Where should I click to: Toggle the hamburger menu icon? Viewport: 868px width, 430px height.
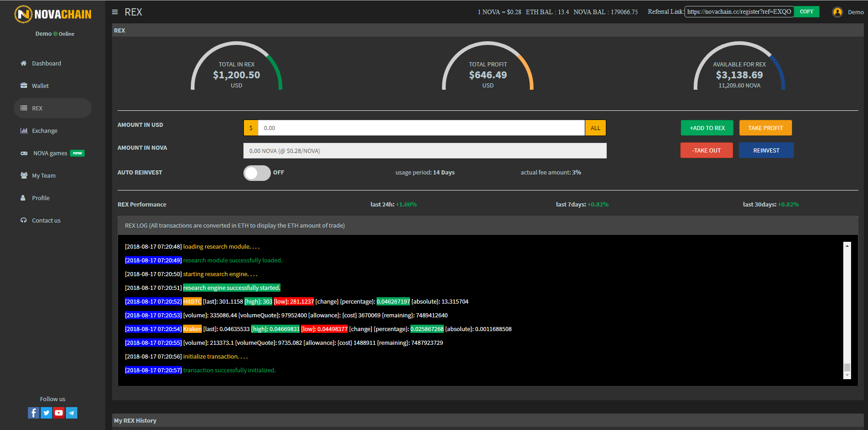click(x=115, y=12)
